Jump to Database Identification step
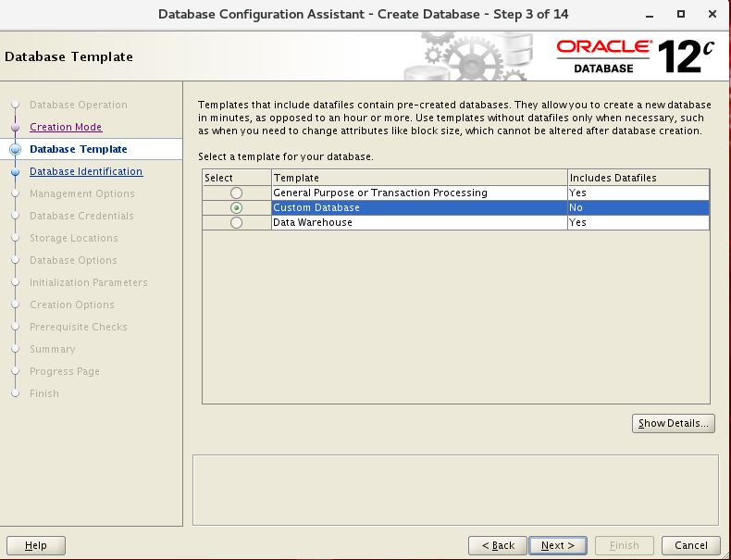Screen dimensions: 731x560 [x=86, y=171]
